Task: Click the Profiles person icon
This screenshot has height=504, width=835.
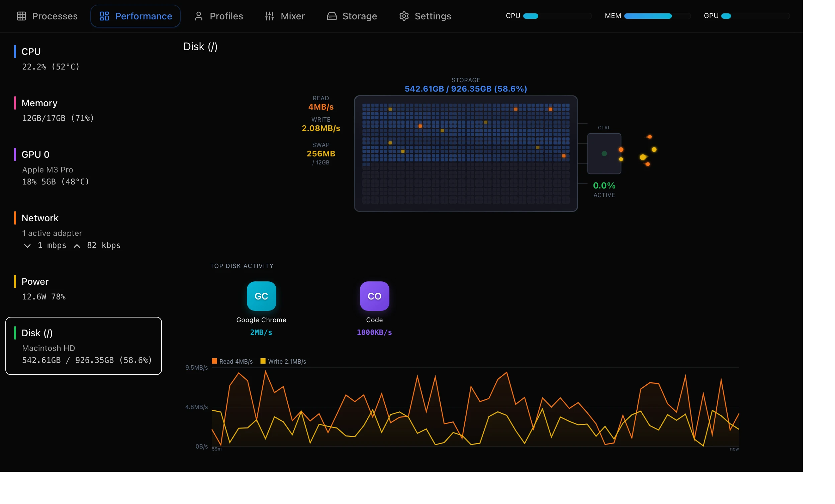Action: click(199, 16)
